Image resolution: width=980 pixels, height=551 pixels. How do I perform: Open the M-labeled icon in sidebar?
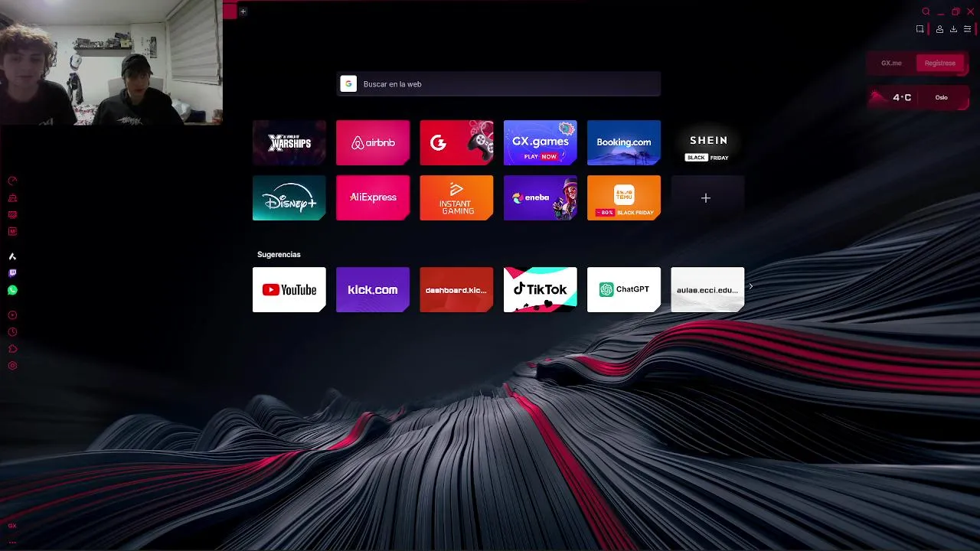[12, 232]
